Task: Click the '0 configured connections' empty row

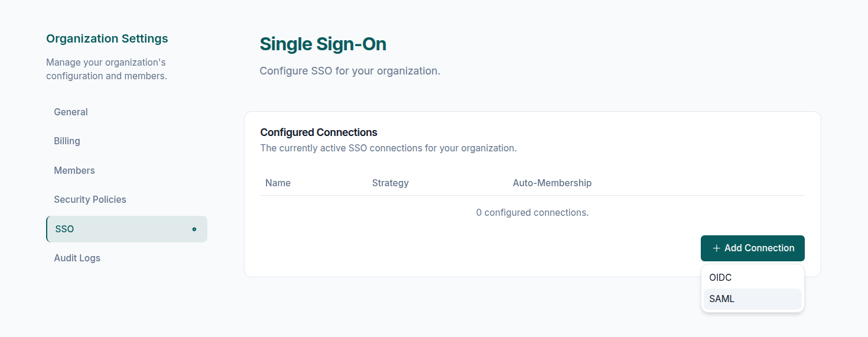Action: (x=532, y=212)
